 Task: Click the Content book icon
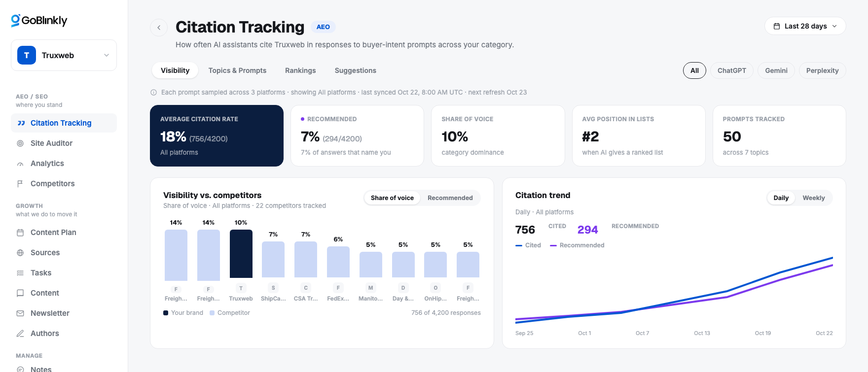coord(20,293)
